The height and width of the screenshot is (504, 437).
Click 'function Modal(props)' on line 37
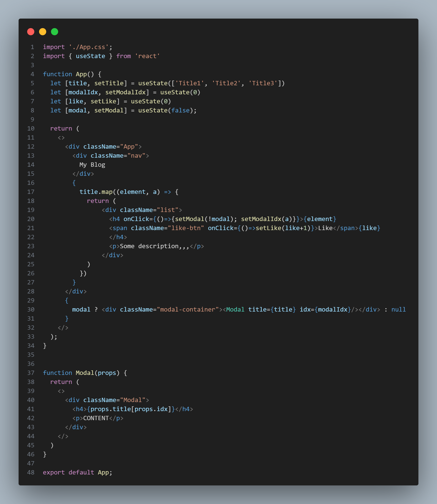pos(81,373)
